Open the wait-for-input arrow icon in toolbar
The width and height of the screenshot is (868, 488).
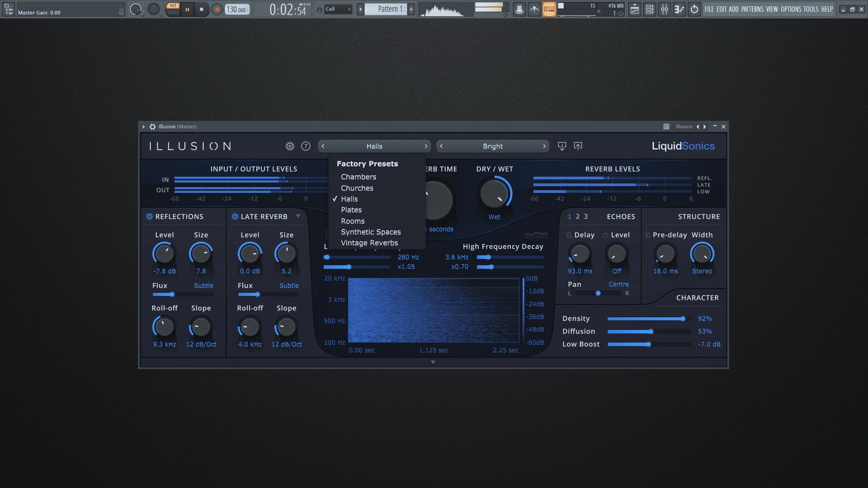pyautogui.click(x=534, y=9)
